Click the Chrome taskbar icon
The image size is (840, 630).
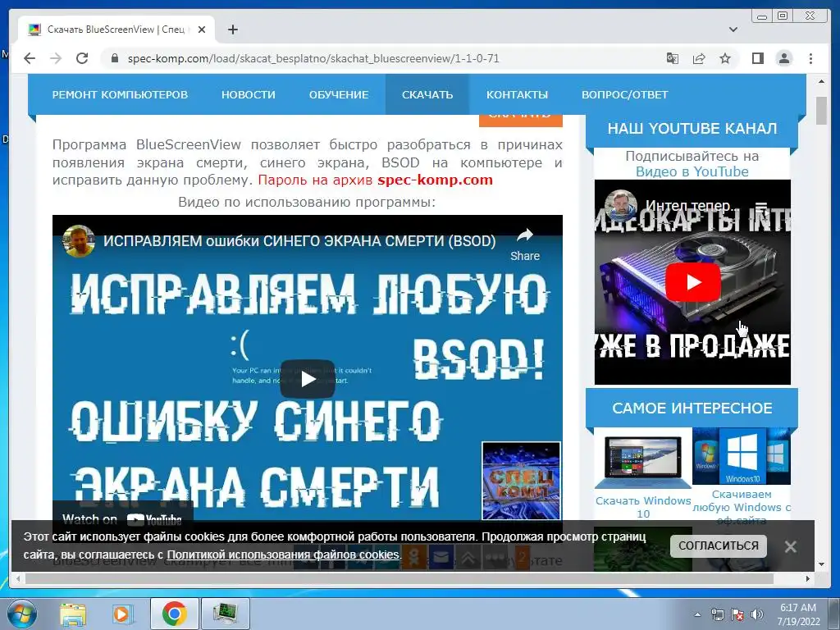pyautogui.click(x=174, y=614)
